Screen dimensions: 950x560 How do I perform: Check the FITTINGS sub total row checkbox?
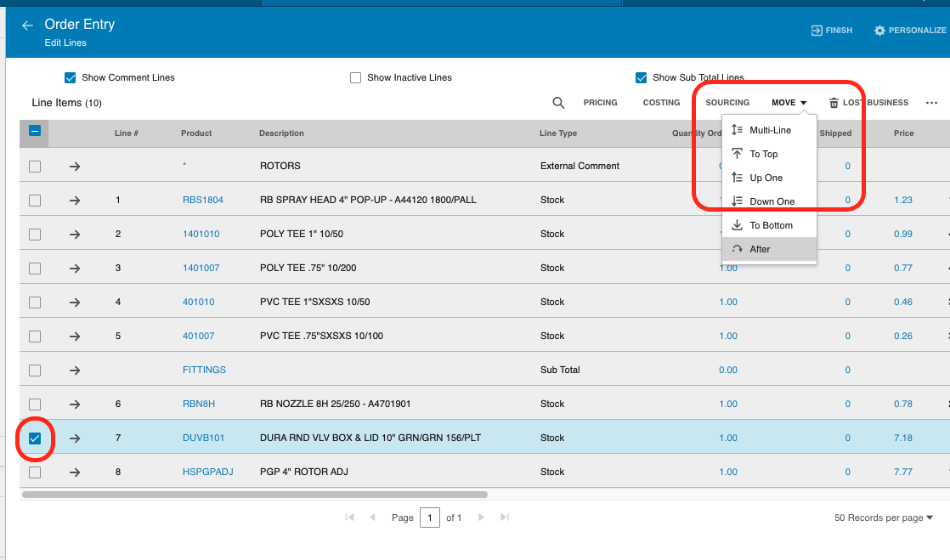point(35,370)
